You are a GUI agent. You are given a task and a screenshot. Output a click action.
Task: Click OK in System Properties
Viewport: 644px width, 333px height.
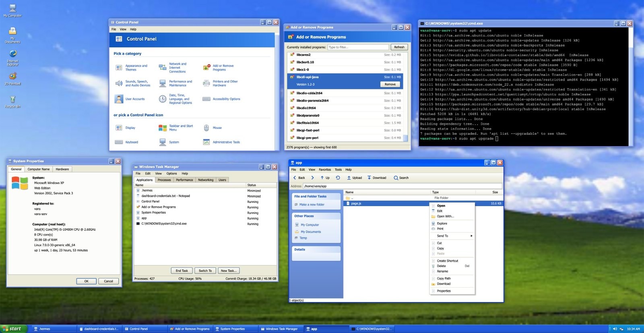[87, 281]
